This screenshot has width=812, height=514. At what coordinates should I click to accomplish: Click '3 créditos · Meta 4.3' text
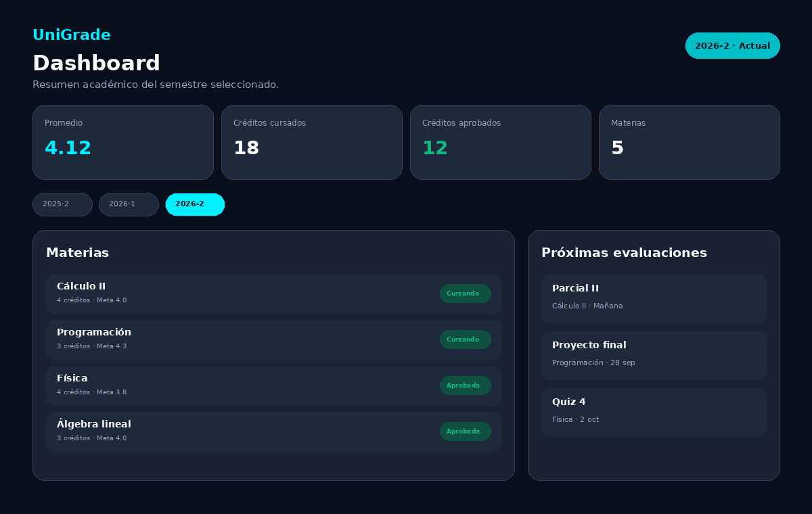click(91, 346)
